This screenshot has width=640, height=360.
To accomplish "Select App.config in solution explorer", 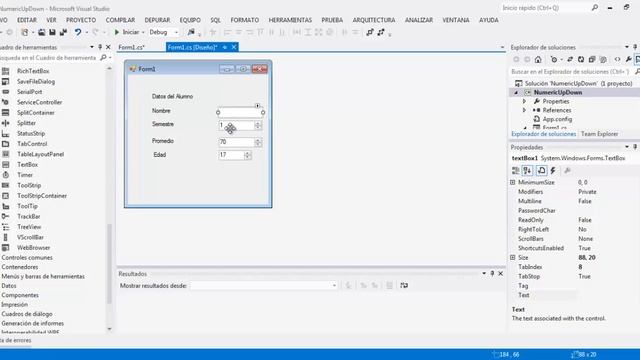I will coord(557,119).
